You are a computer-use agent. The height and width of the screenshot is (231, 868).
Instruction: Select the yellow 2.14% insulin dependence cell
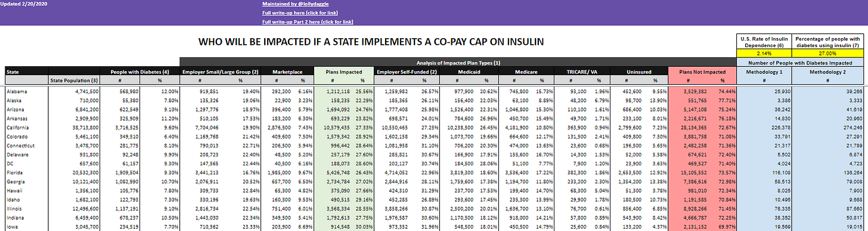[x=764, y=53]
